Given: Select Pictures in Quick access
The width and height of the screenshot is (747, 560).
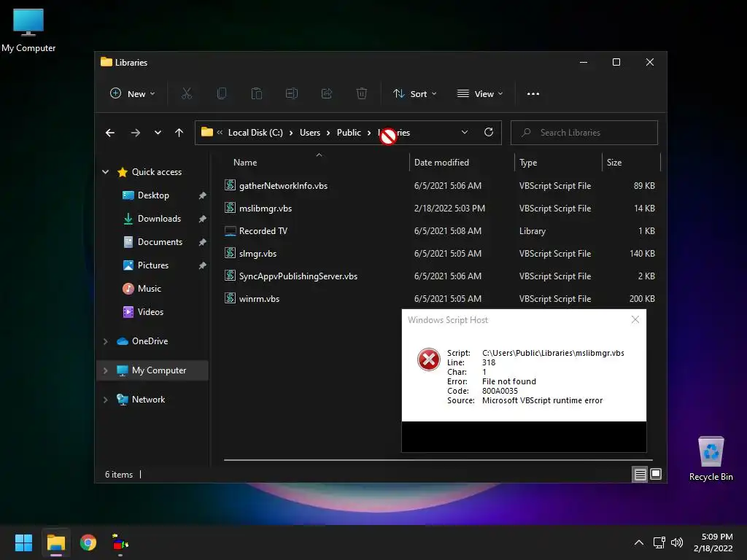Looking at the screenshot, I should coord(153,265).
